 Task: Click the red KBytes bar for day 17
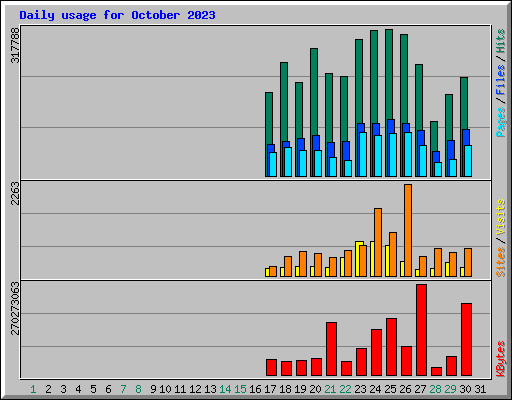(x=271, y=367)
